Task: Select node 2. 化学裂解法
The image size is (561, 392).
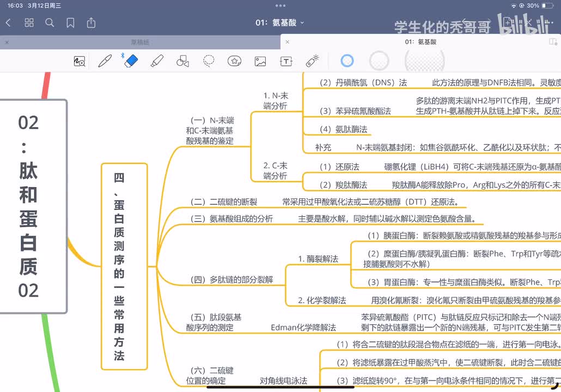Action: click(322, 301)
